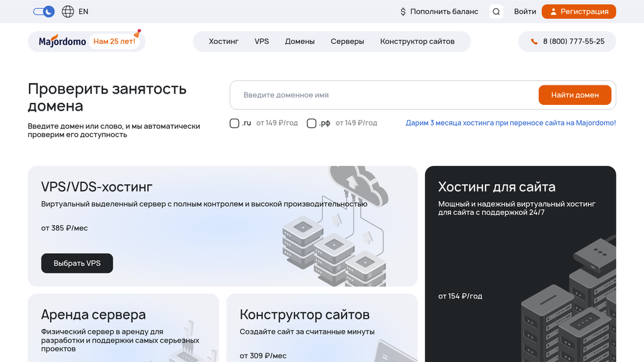644x362 pixels.
Task: Click the search magnifier icon
Action: pyautogui.click(x=496, y=11)
